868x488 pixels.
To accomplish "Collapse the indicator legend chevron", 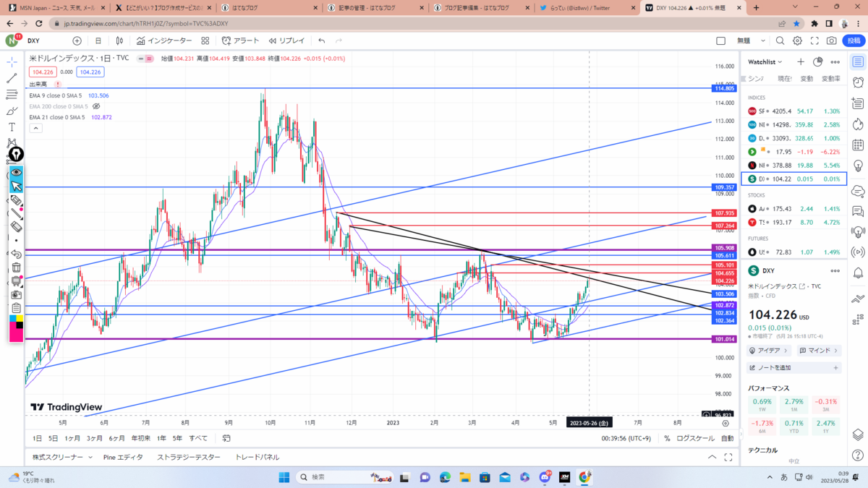I will click(35, 128).
